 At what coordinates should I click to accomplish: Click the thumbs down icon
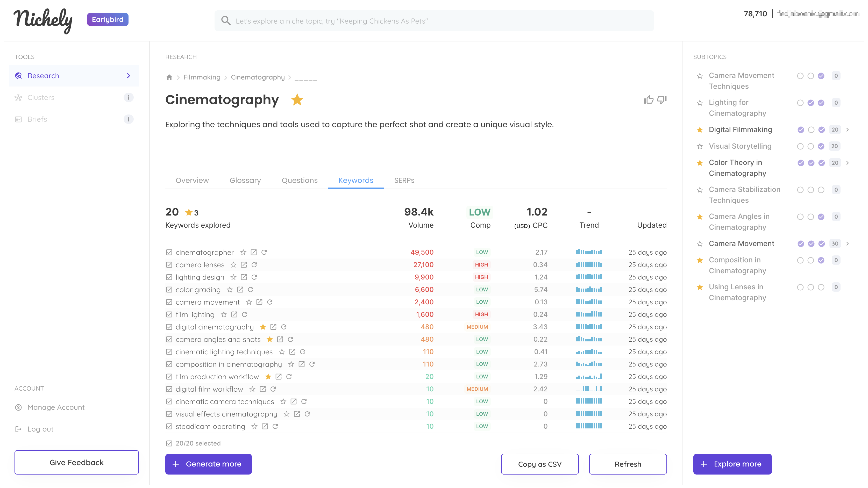662,100
